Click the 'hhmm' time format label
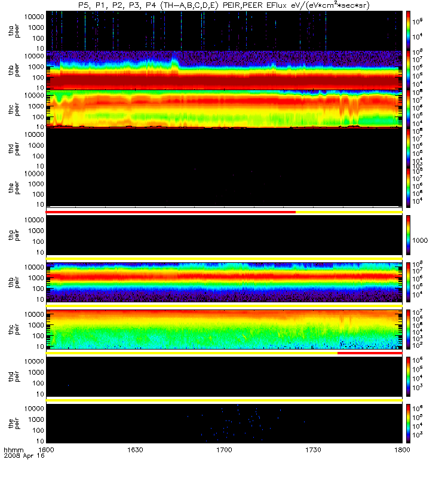This screenshot has height=478, width=448. tap(13, 450)
